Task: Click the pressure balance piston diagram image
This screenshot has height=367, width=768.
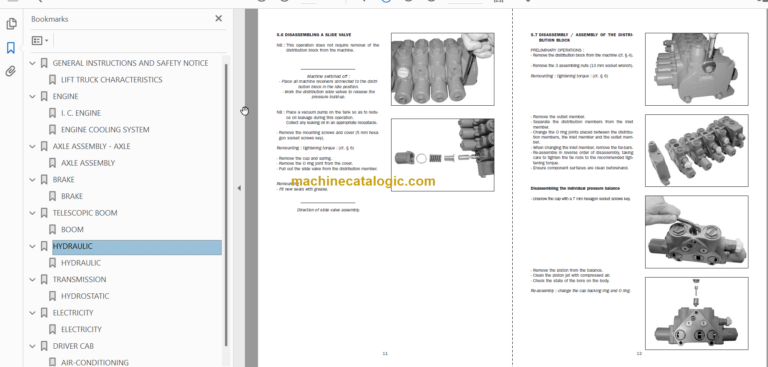Action: click(x=696, y=314)
